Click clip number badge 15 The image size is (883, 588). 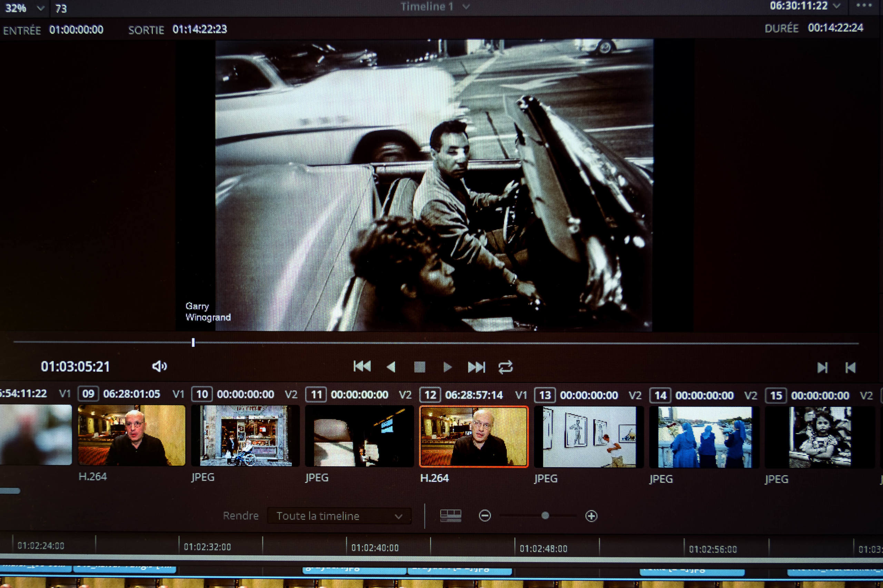tap(776, 396)
